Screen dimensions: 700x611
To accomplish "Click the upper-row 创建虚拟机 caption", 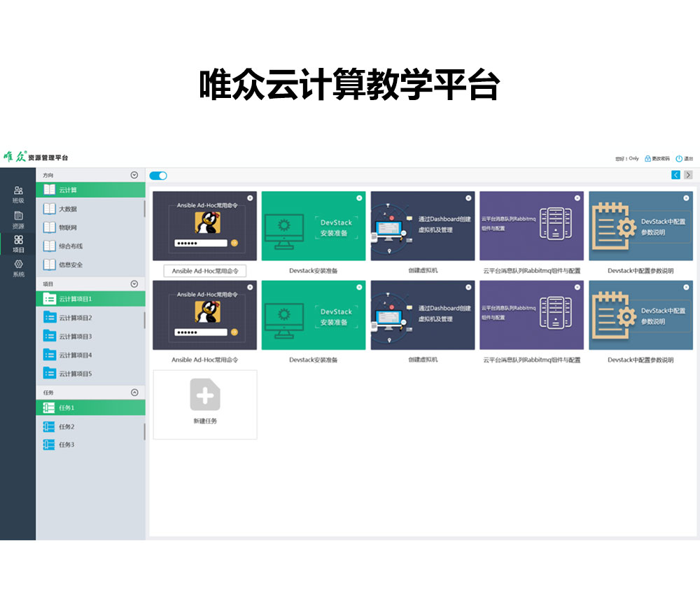I will [423, 270].
